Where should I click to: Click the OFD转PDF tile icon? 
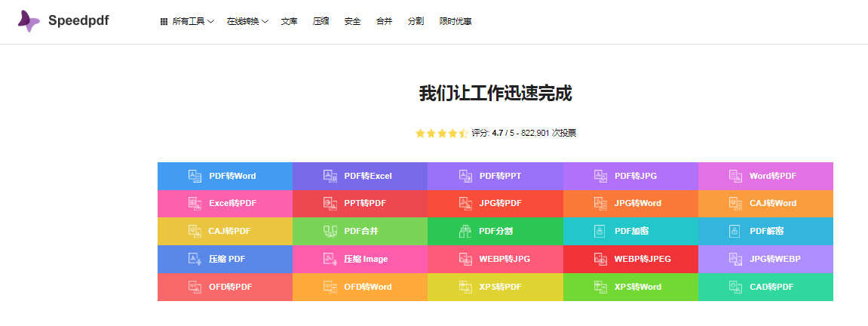pos(195,287)
